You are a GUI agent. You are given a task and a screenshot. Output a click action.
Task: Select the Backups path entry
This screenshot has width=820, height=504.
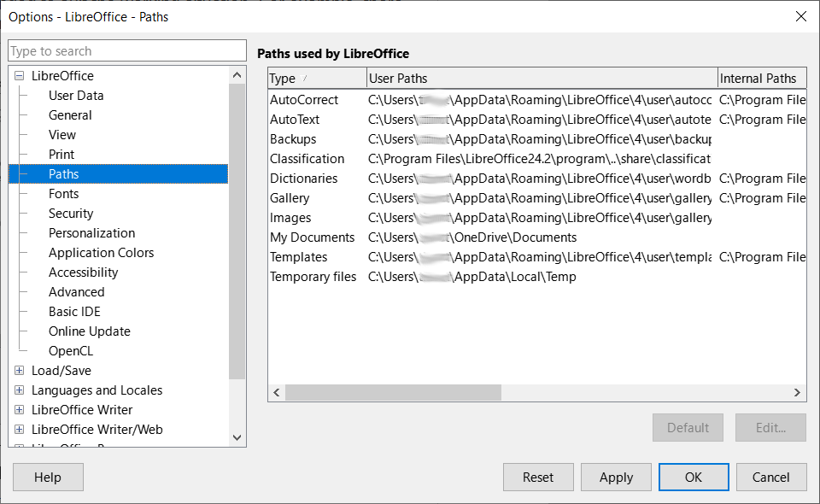coord(297,138)
